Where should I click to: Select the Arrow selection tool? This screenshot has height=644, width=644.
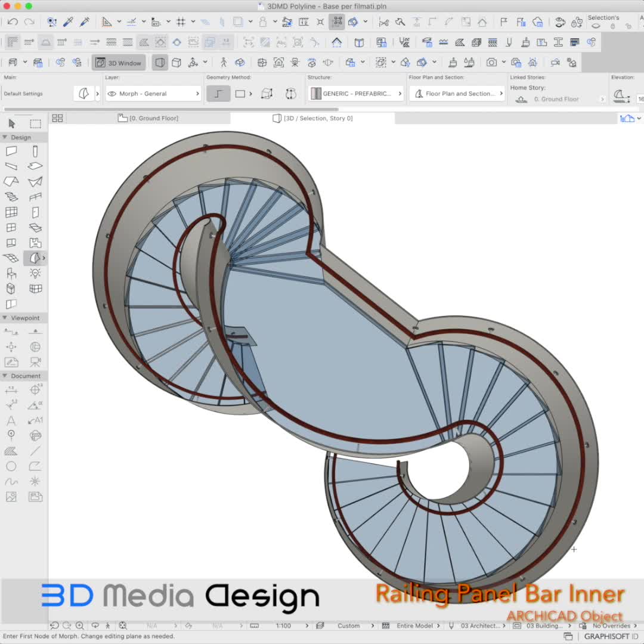click(x=11, y=123)
